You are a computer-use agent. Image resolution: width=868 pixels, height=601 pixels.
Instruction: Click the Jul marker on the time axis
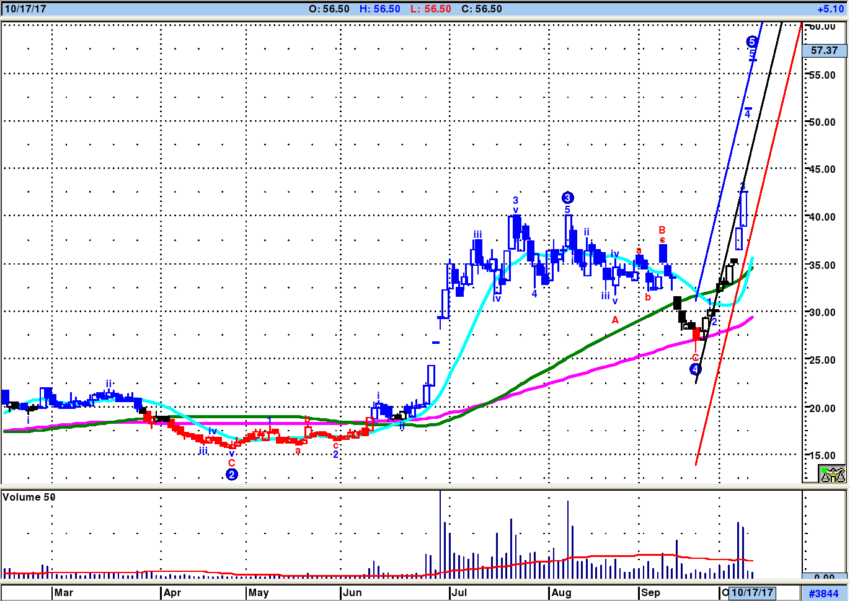(459, 592)
